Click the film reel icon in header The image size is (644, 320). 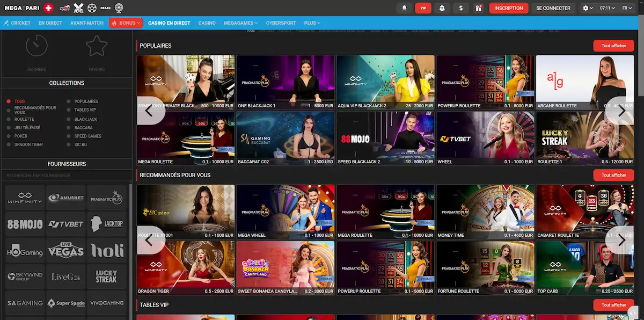pos(92,8)
